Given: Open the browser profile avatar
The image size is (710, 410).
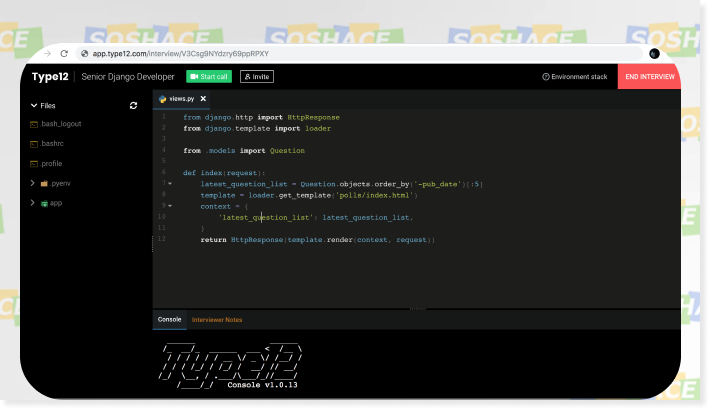Looking at the screenshot, I should point(654,54).
